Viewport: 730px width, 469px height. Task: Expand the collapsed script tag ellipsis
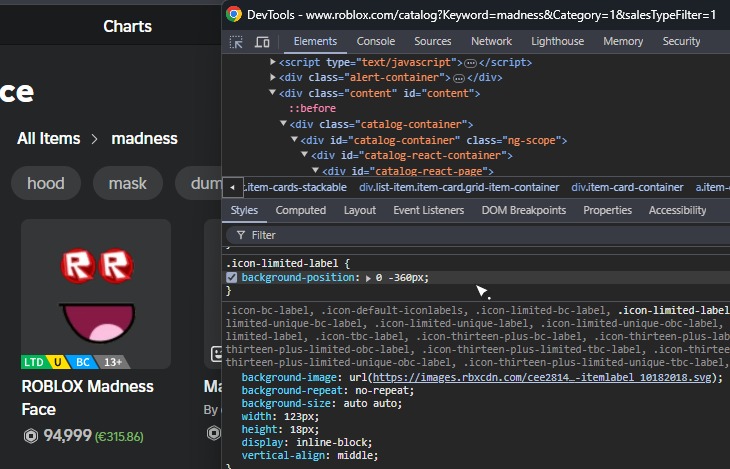pos(470,63)
